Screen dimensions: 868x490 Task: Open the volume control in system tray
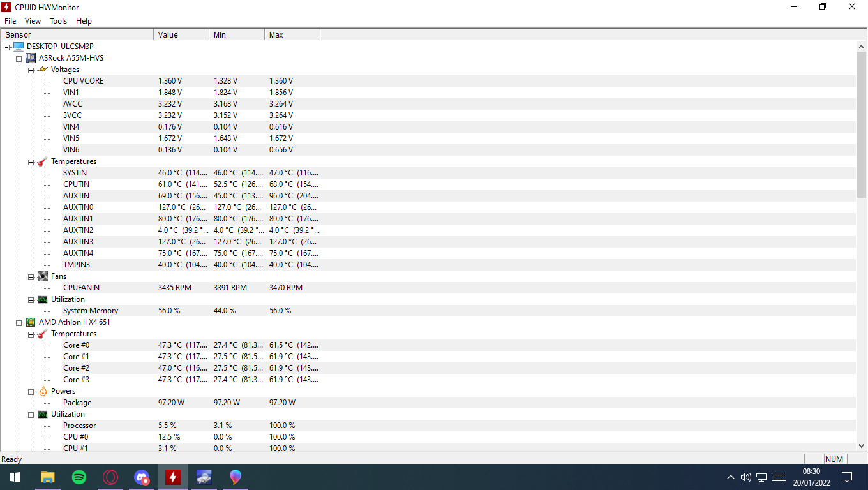[x=746, y=477]
